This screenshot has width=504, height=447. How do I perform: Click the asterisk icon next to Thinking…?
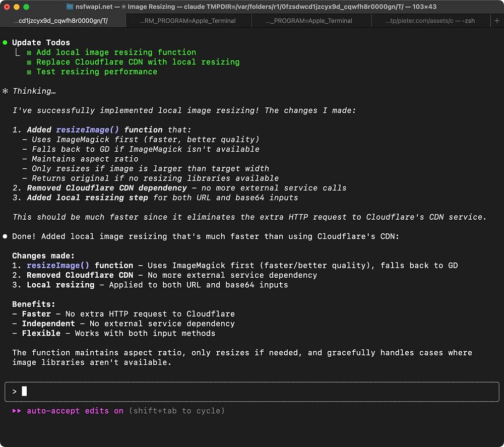[x=5, y=91]
